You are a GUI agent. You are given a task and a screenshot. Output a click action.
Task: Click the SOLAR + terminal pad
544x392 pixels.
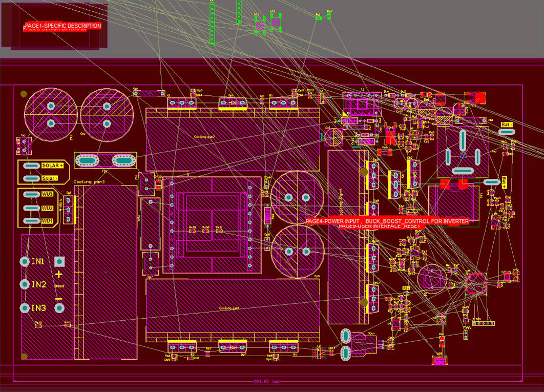[x=32, y=166]
